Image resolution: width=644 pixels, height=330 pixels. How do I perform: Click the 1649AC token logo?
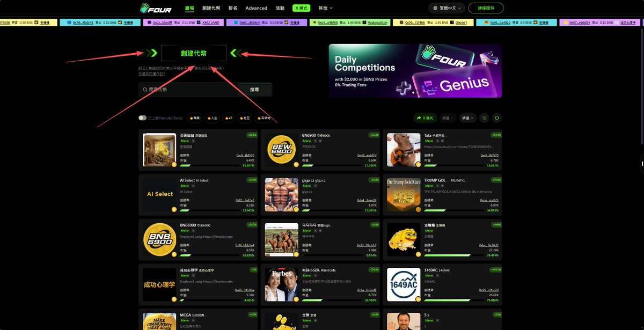[x=403, y=284]
